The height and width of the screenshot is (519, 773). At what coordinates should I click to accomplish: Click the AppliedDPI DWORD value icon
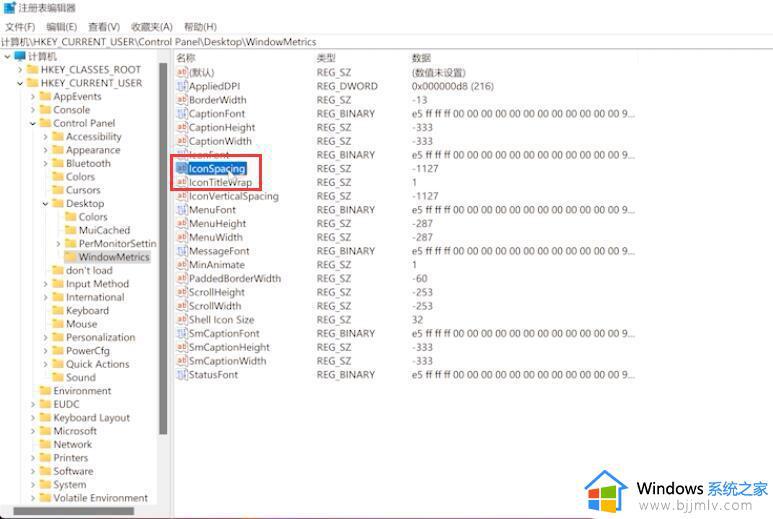click(182, 86)
